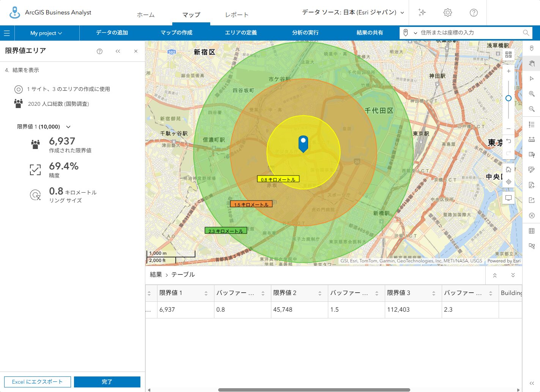Open the データ ソース country dropdown
This screenshot has width=540, height=392.
coord(353,13)
